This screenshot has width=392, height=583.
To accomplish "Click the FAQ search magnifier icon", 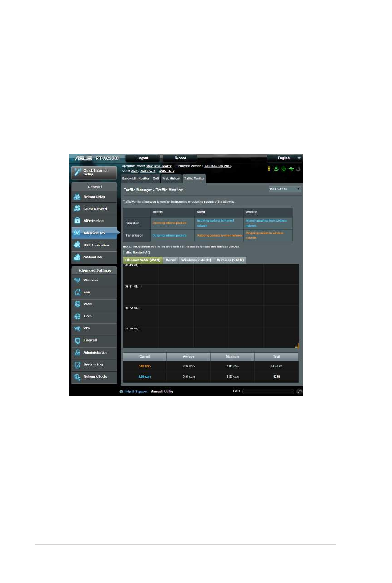I will pyautogui.click(x=299, y=392).
